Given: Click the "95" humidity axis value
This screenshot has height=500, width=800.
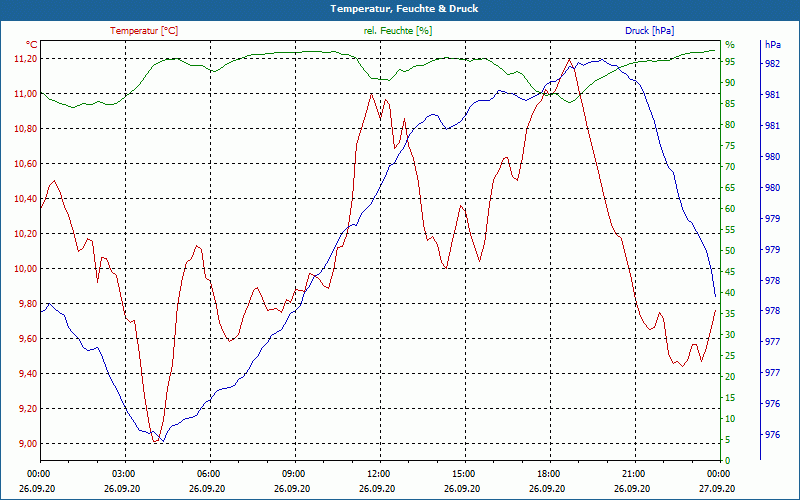Looking at the screenshot, I should [x=730, y=62].
